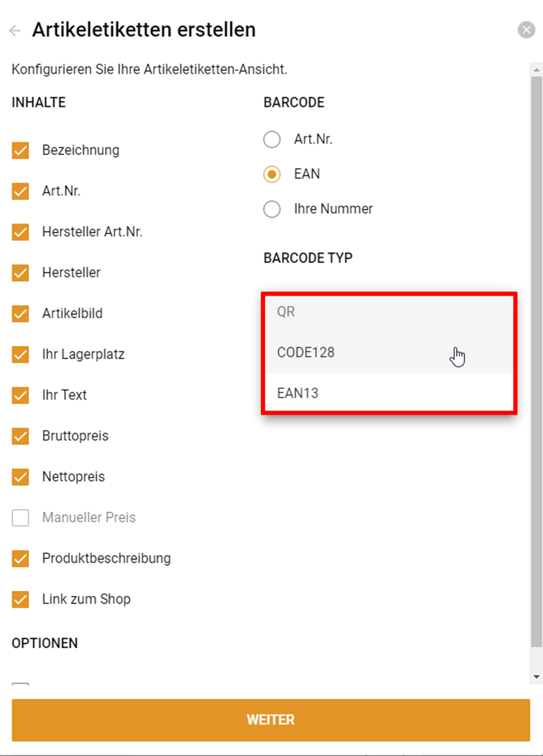Viewport: 543px width, 756px height.
Task: Choose the Ihre Nummer radio option
Action: point(272,209)
